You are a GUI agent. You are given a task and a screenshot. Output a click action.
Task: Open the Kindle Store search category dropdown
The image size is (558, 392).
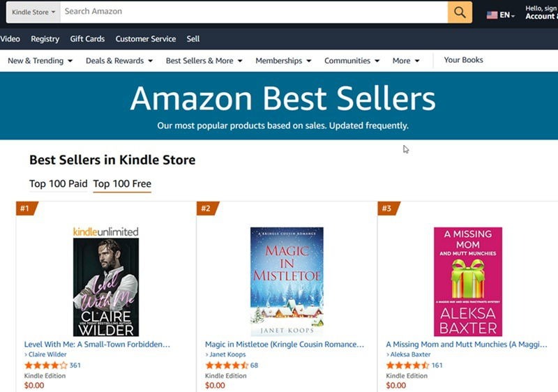tap(33, 12)
